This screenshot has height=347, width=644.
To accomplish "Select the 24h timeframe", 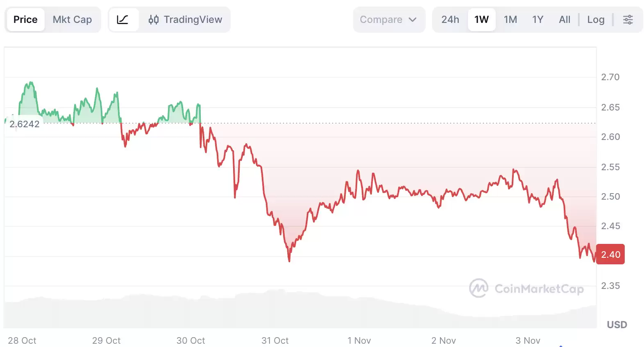I will [449, 19].
